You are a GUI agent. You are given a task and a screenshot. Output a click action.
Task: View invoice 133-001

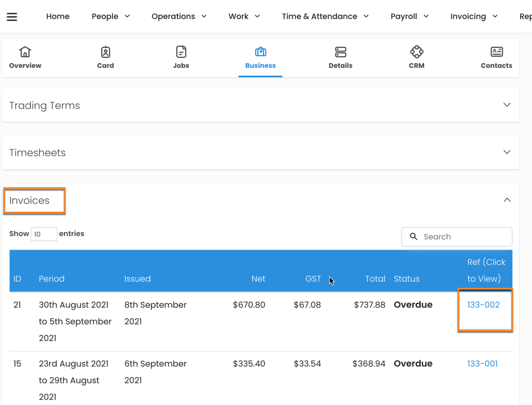[x=482, y=364]
